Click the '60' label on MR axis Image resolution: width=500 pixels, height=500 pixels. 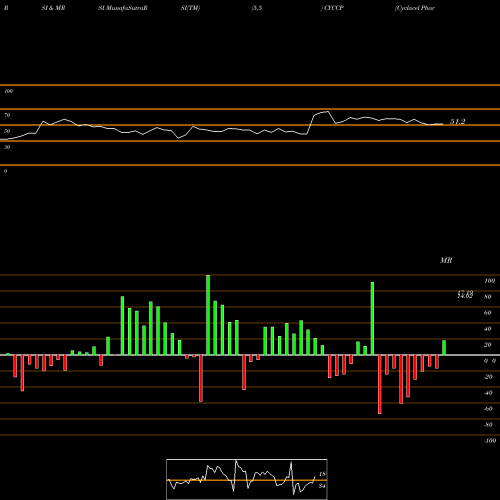click(488, 313)
